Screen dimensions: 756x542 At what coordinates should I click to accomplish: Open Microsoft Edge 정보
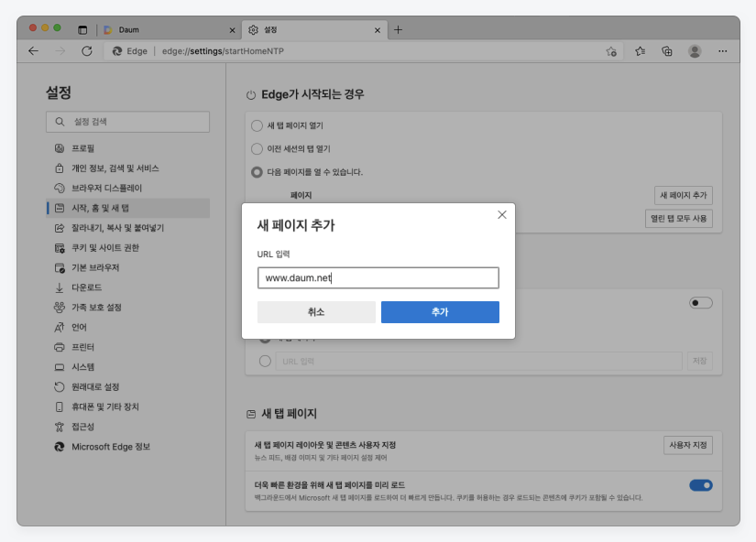(x=127, y=447)
